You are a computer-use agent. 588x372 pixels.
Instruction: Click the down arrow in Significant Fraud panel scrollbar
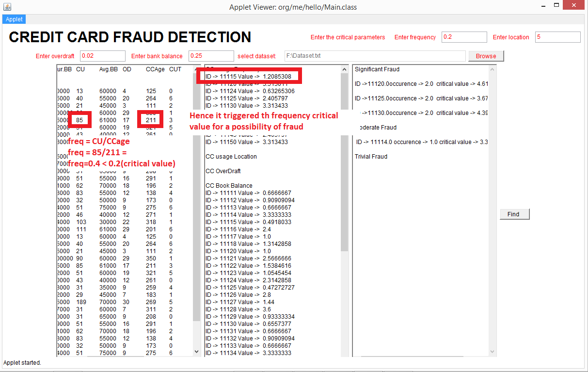tap(493, 352)
